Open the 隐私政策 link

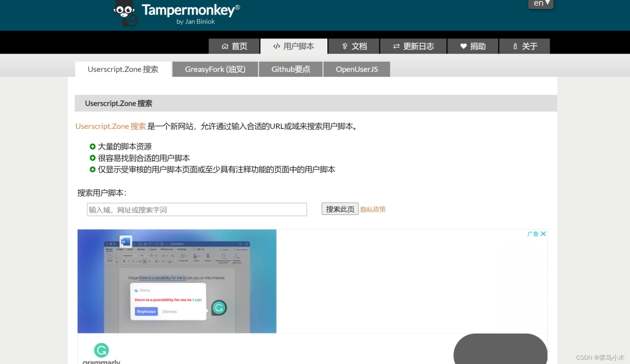click(373, 210)
